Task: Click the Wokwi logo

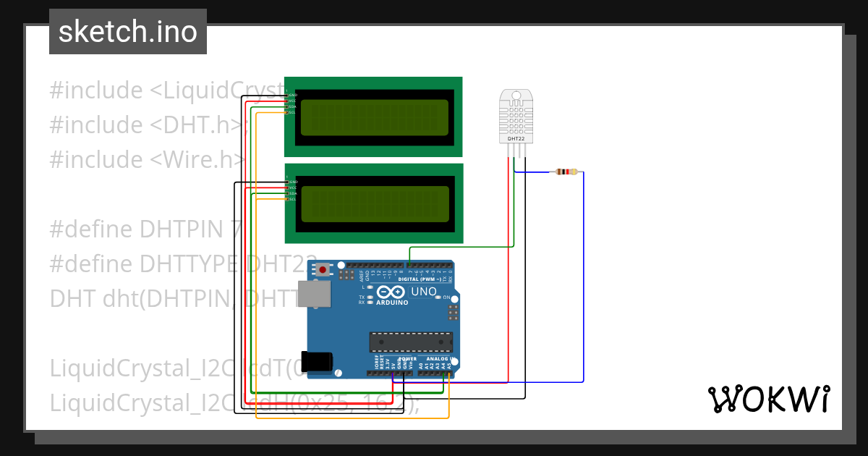Action: [769, 397]
